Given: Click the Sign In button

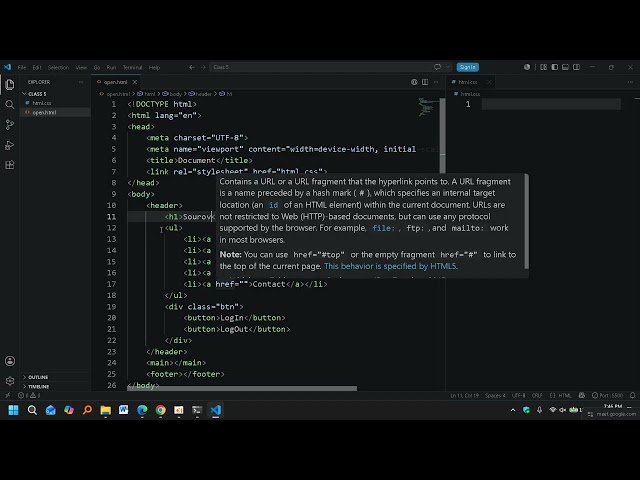Looking at the screenshot, I should [x=468, y=67].
